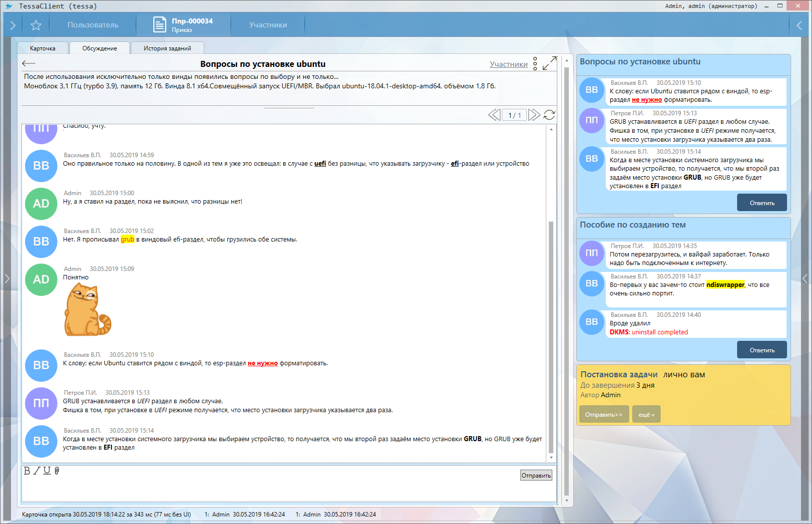The width and height of the screenshot is (812, 524).
Task: Click in the message text input area
Action: tap(270, 489)
